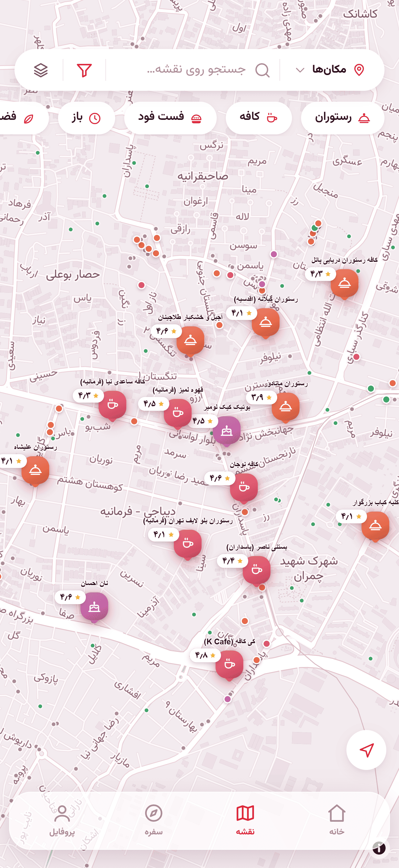Screen dimensions: 399x868
Task: Tap the 4.1 rating badge of رستوران گیلانه
Action: [x=242, y=313]
